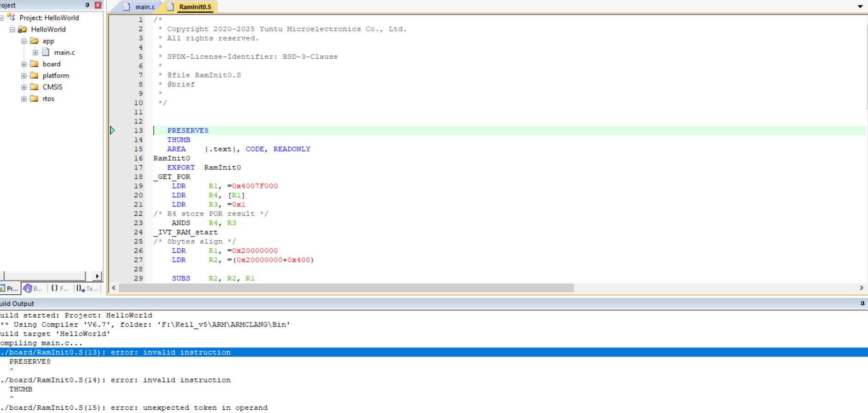Click the Project: HelloWorld root icon

pos(11,18)
